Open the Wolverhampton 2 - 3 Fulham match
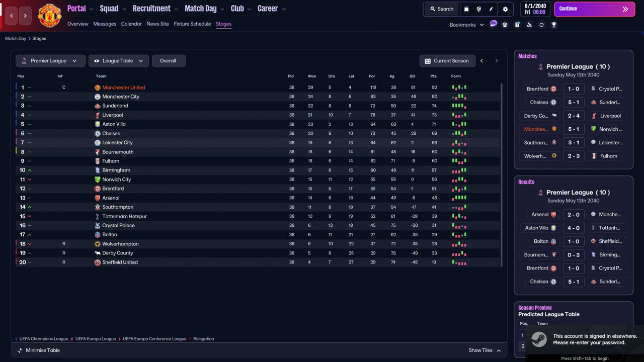This screenshot has height=362, width=644. pyautogui.click(x=574, y=156)
